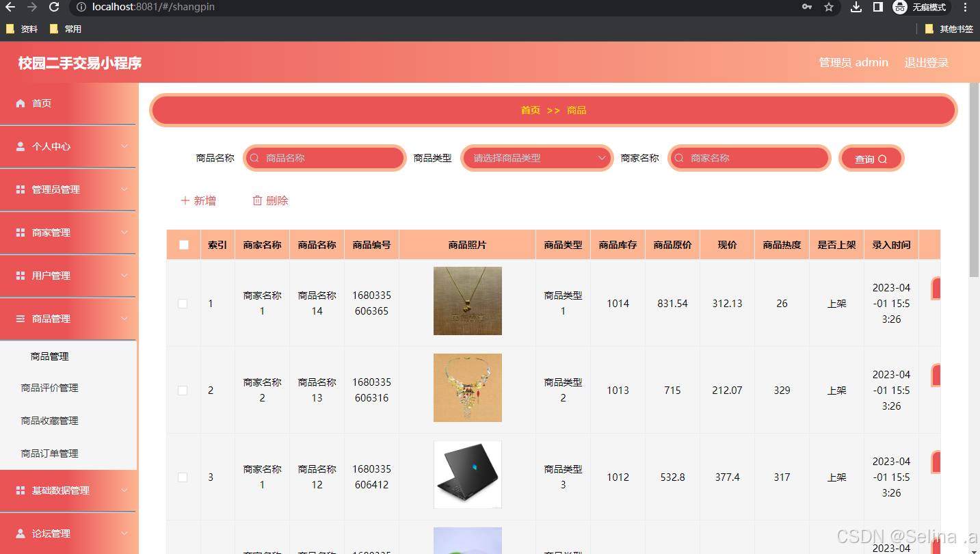Open the 其他书签 folder
This screenshot has height=554, width=980.
[950, 29]
